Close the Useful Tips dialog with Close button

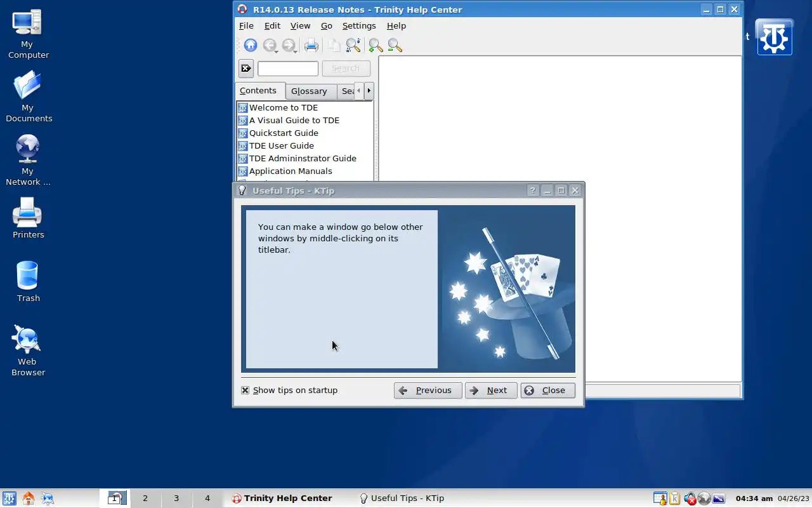(547, 391)
